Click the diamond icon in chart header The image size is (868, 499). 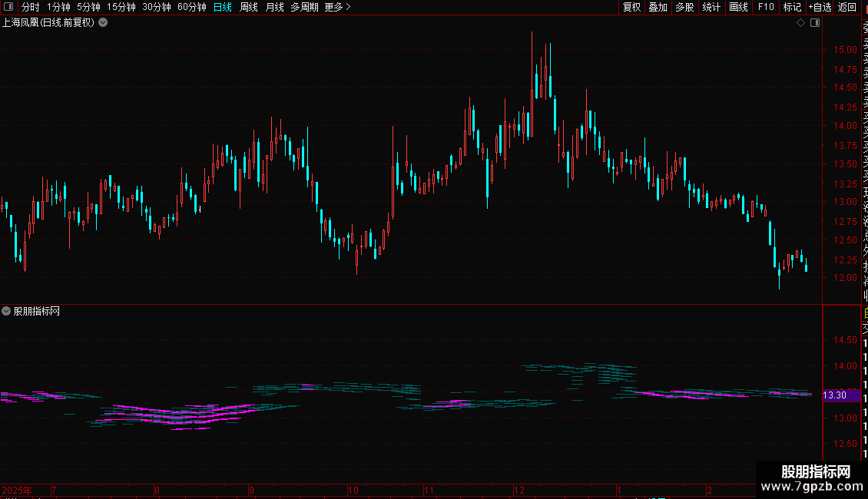pos(800,23)
